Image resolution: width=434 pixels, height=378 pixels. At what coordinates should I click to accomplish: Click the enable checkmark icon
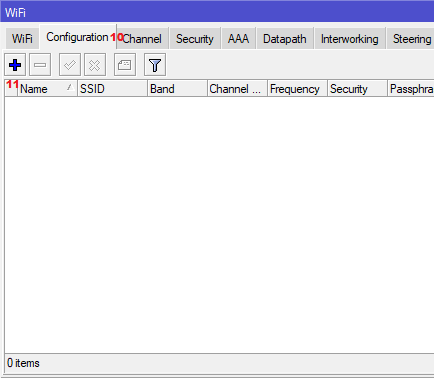click(70, 65)
